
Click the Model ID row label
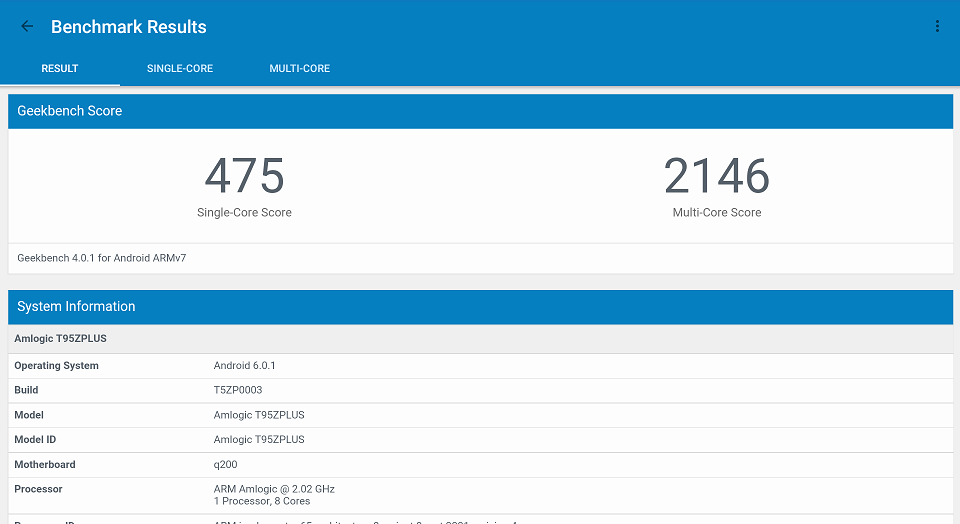(35, 440)
